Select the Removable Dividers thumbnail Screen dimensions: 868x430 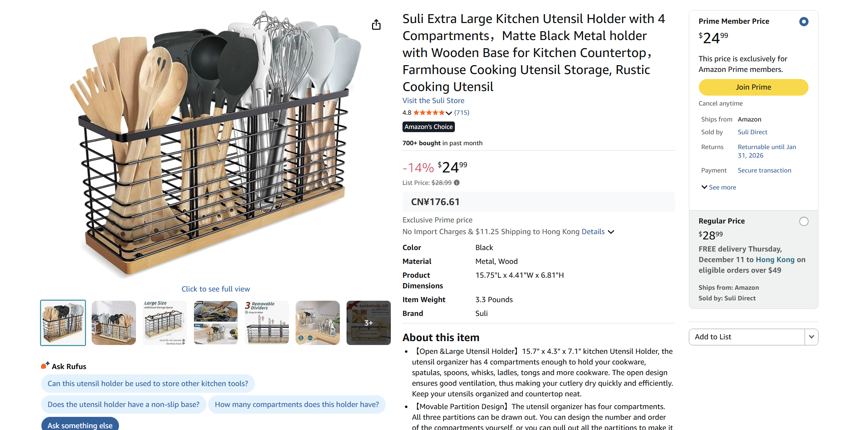[x=267, y=323]
